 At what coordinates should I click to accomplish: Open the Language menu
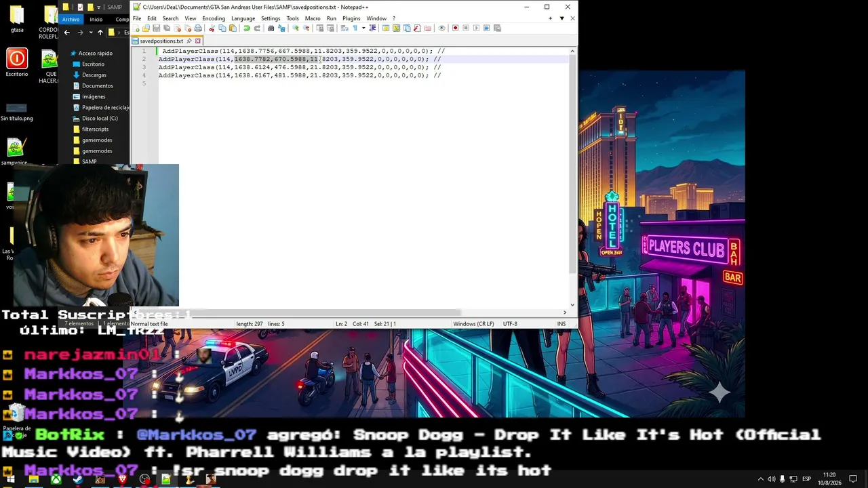point(243,18)
